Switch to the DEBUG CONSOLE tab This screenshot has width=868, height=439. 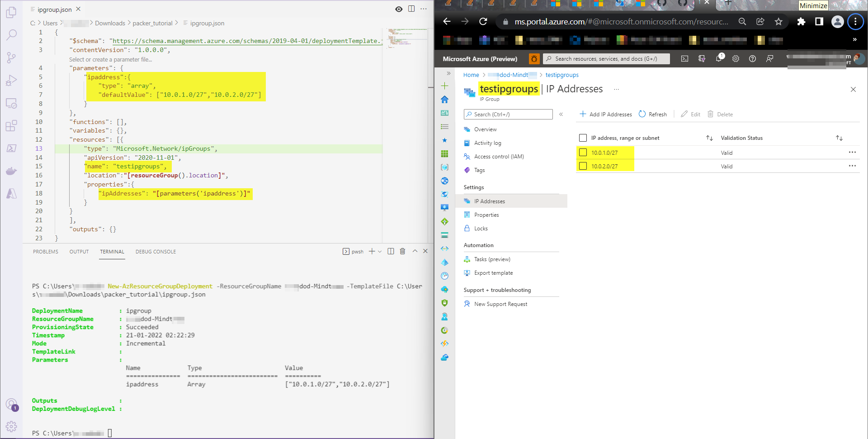pyautogui.click(x=156, y=252)
